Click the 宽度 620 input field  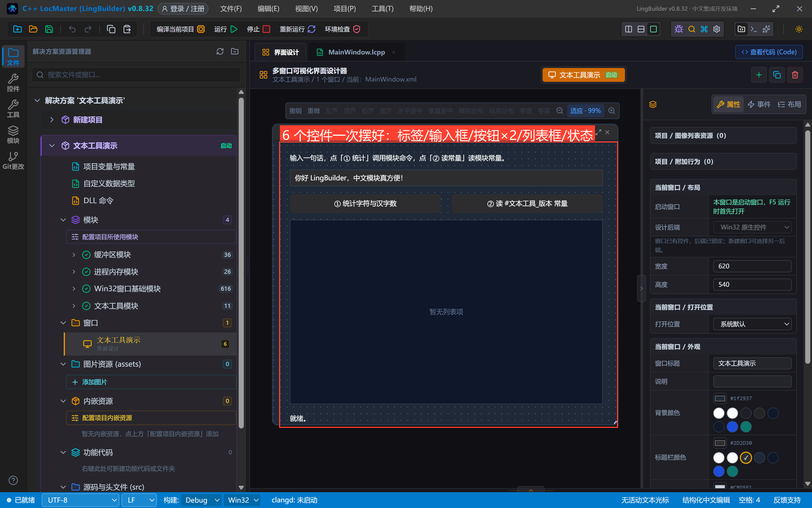coord(752,266)
